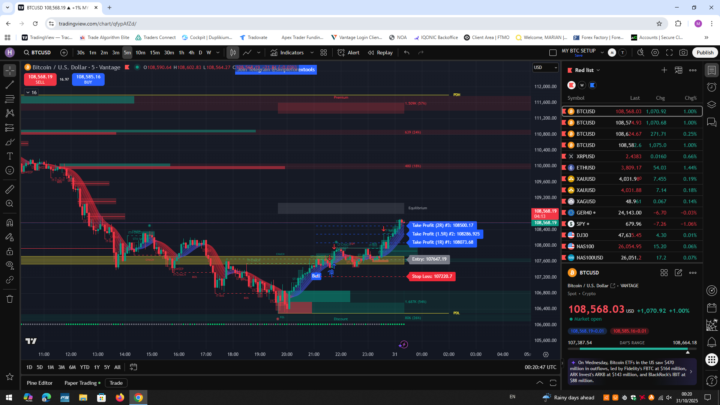Screen dimensions: 720x405
Task: Open chart settings gear icon
Action: click(x=655, y=53)
